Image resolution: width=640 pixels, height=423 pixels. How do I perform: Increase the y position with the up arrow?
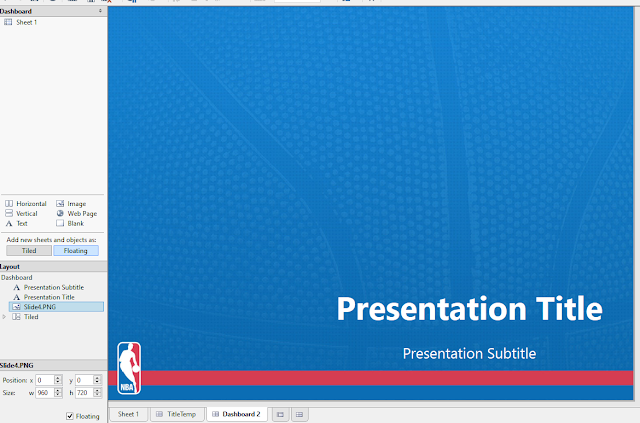pyautogui.click(x=97, y=378)
